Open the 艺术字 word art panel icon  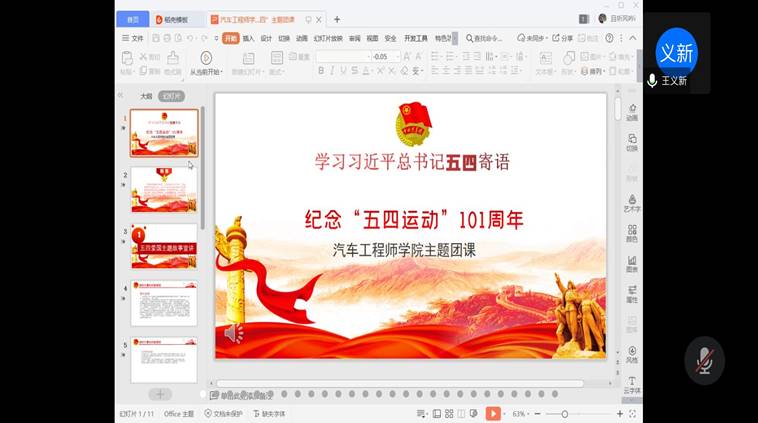point(631,203)
